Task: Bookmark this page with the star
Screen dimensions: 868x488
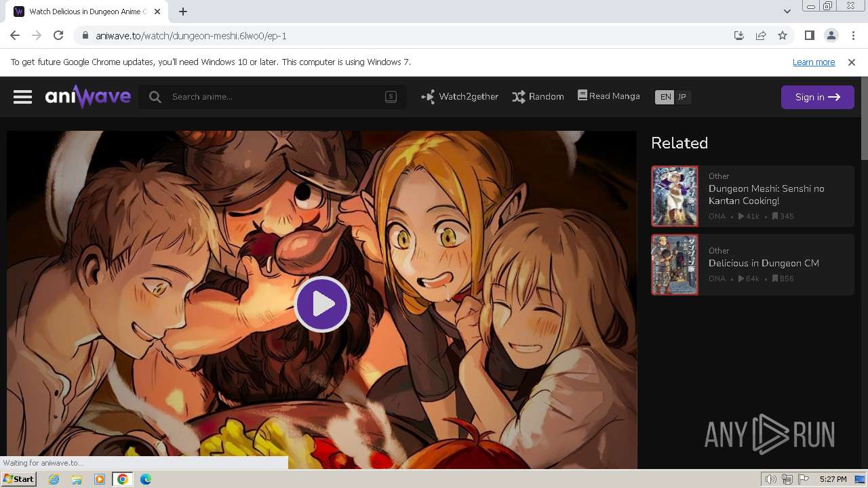Action: (x=783, y=35)
